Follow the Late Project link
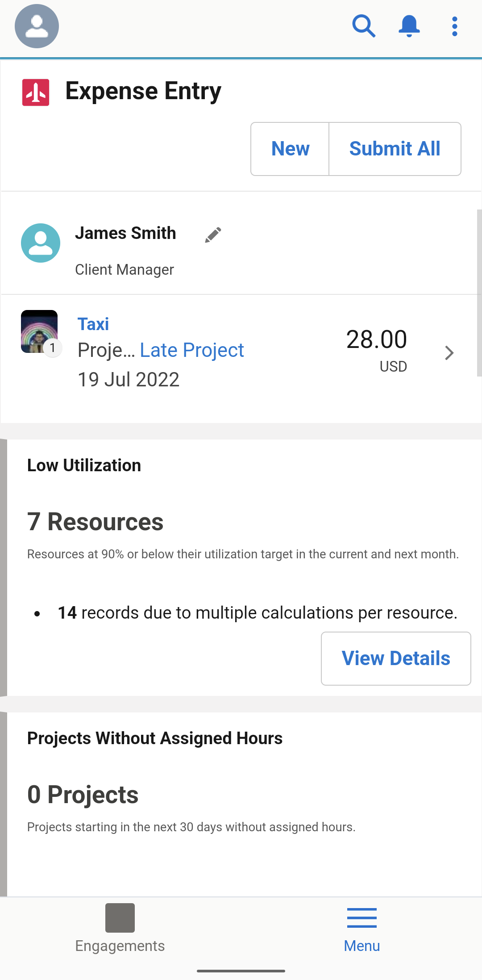482x980 pixels. pos(192,351)
